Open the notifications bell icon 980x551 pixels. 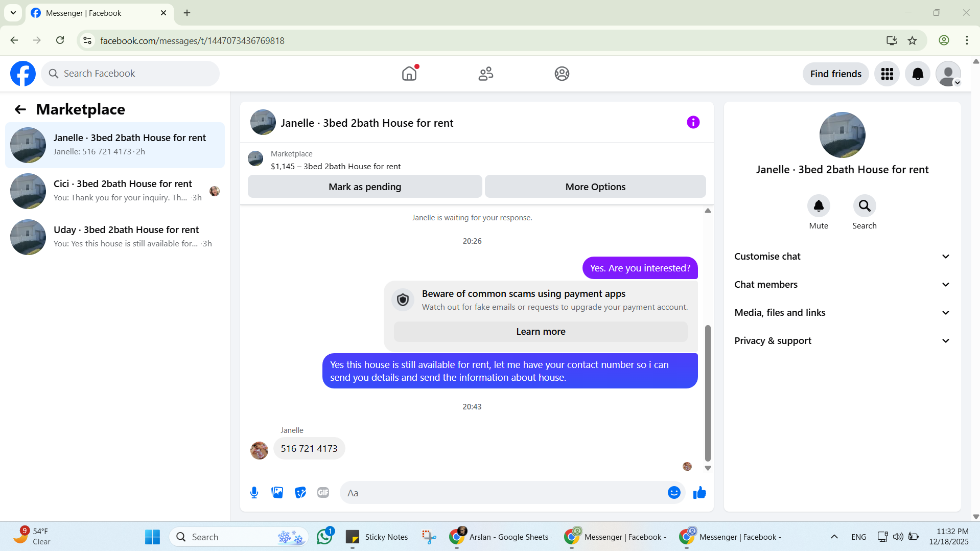pyautogui.click(x=918, y=74)
